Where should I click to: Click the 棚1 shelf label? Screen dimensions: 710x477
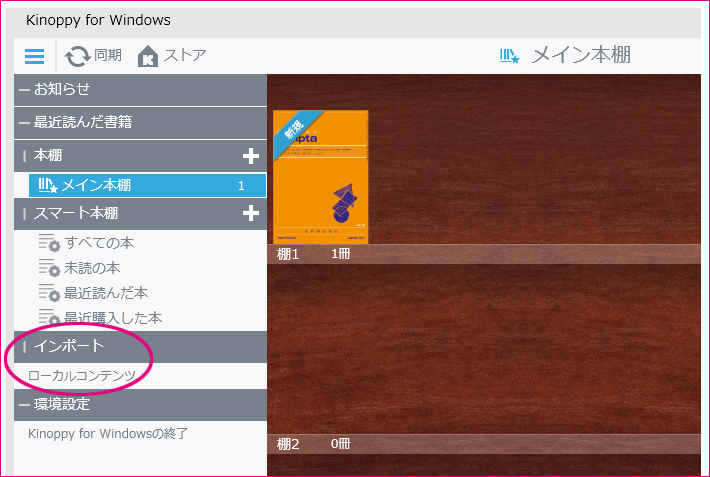pos(288,254)
